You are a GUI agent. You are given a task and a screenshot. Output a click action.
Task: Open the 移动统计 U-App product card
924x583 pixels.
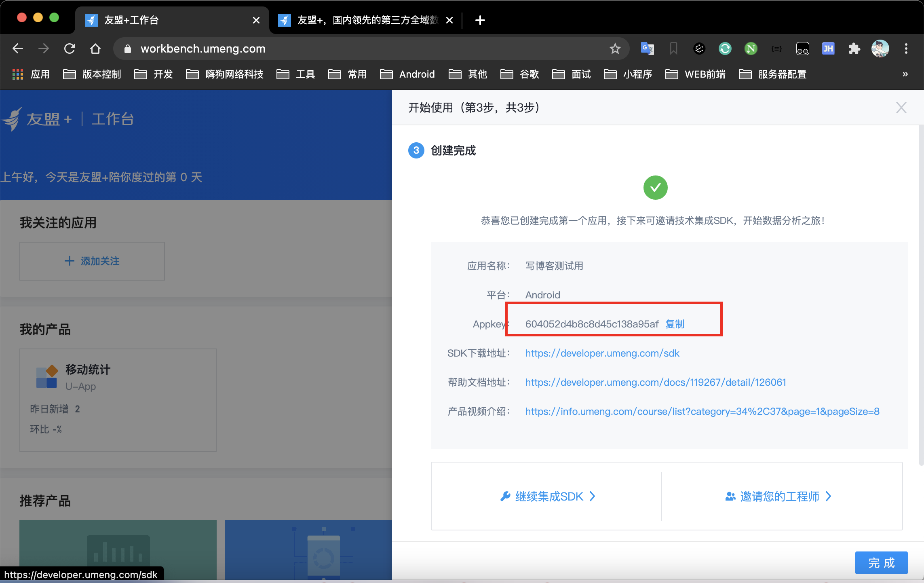click(118, 400)
